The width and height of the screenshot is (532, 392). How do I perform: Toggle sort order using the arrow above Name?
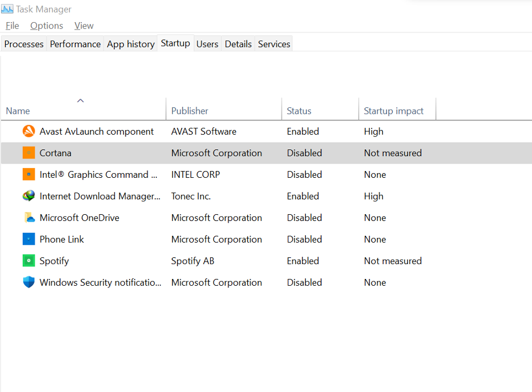[80, 101]
